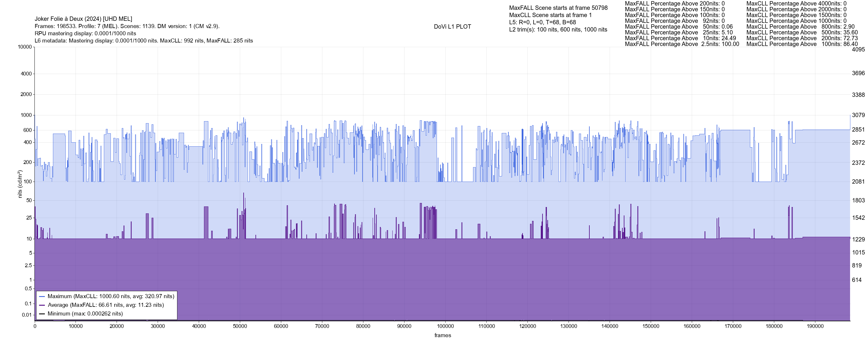The width and height of the screenshot is (868, 347).
Task: Click the DoVi L1 PLOT title
Action: [452, 27]
